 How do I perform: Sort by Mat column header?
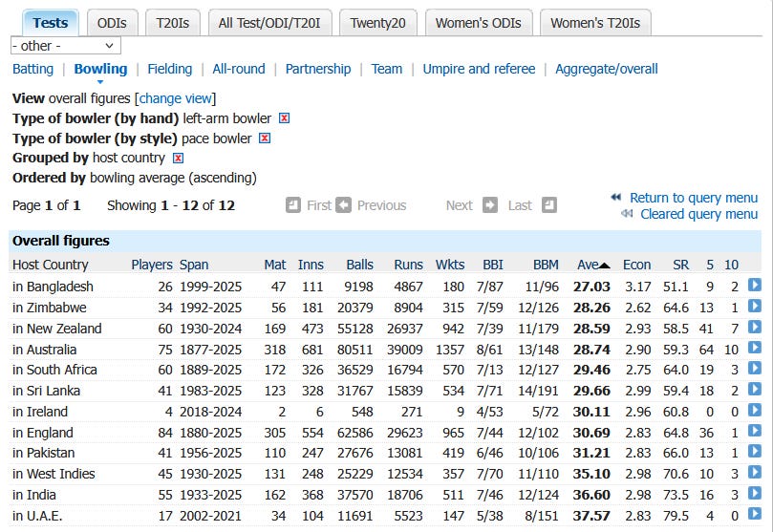pyautogui.click(x=275, y=265)
